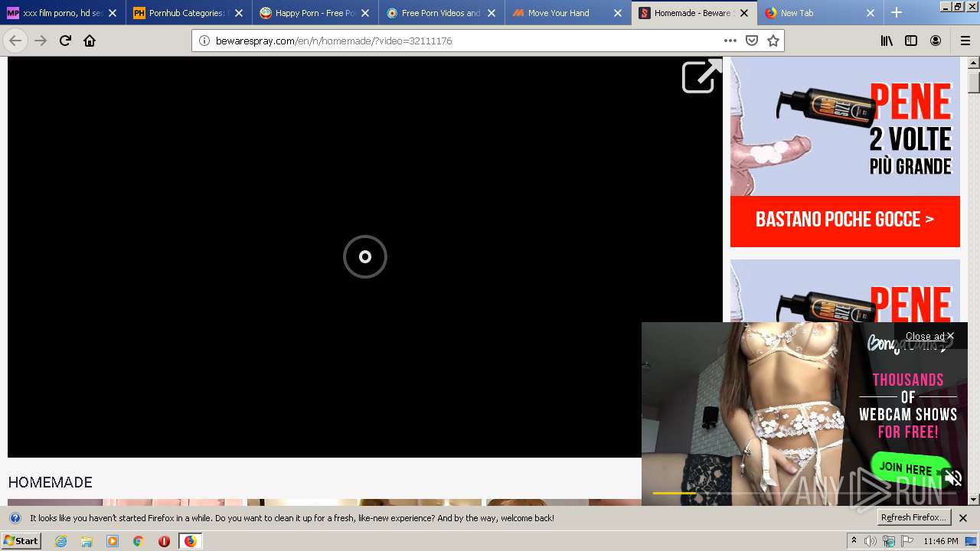Screen dimensions: 980x551
Task: Click the Firefox taskbar button
Action: tap(190, 541)
